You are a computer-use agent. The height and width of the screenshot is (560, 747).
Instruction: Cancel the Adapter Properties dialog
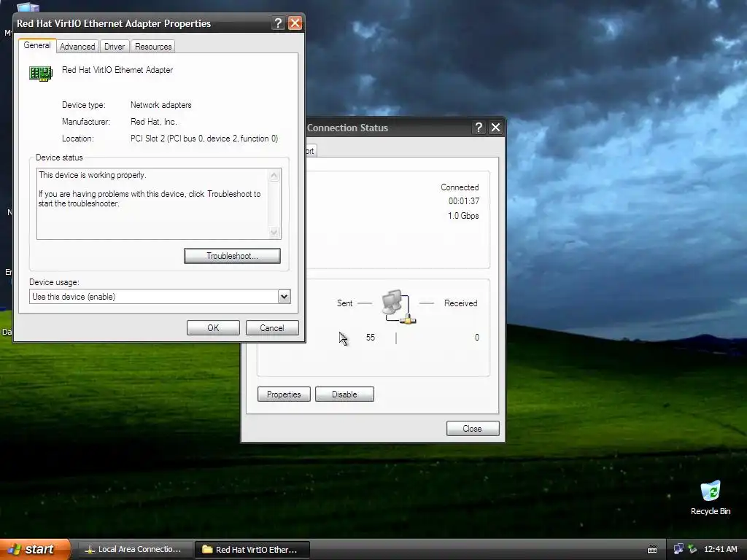(272, 327)
